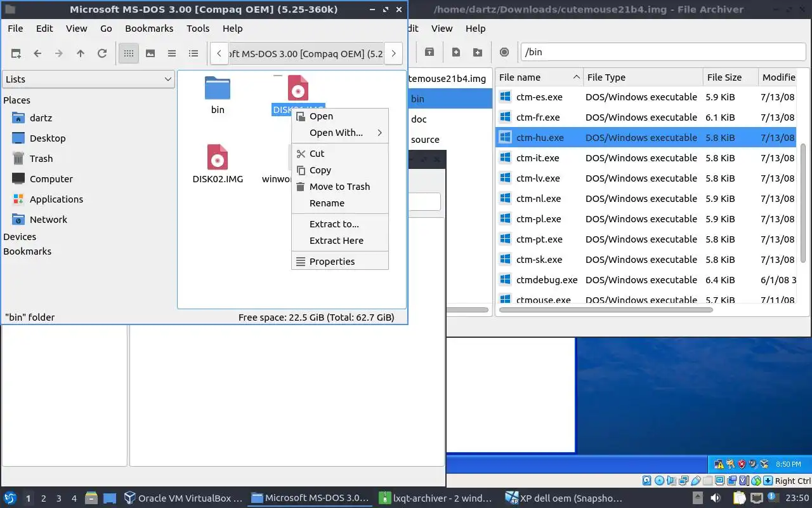Open File menu in file manager

15,28
